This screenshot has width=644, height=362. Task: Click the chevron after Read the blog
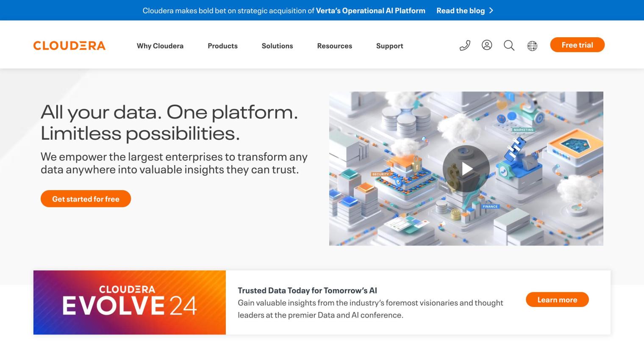pyautogui.click(x=491, y=11)
